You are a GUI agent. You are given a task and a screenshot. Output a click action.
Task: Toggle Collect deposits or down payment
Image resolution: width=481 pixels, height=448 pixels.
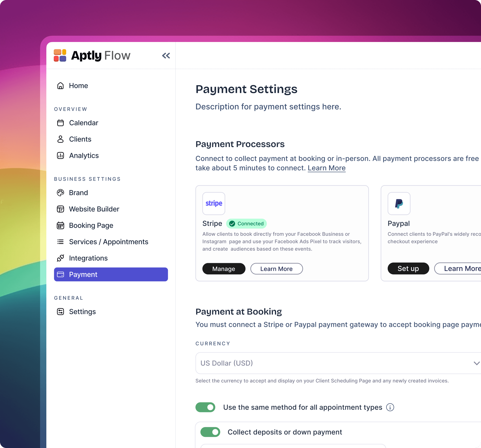point(210,432)
